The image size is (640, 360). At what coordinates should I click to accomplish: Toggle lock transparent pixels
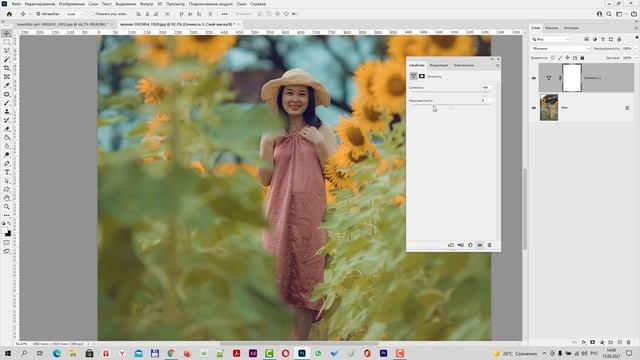tap(553, 58)
